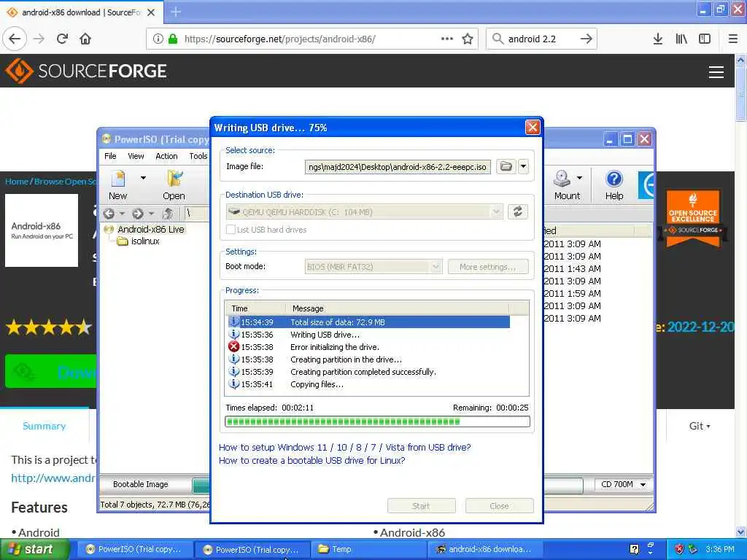The image size is (747, 560).
Task: Expand the back history arrow in PowerISO
Action: point(123,214)
